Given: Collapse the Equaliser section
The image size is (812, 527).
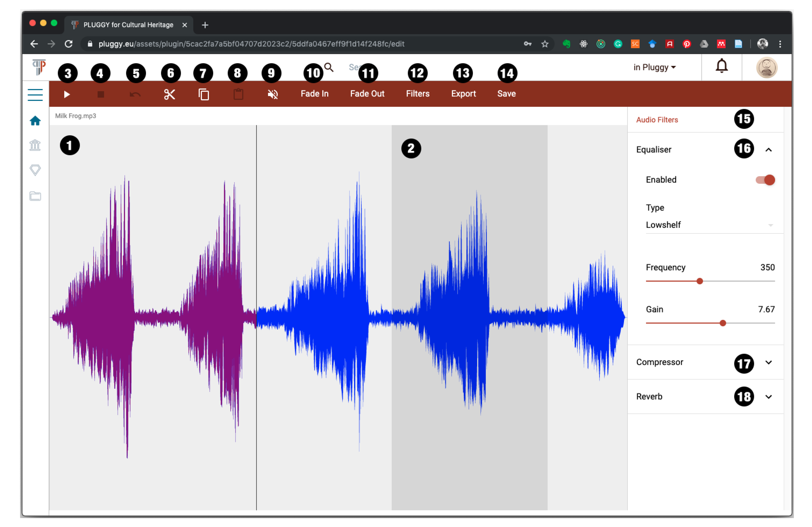Looking at the screenshot, I should (768, 150).
